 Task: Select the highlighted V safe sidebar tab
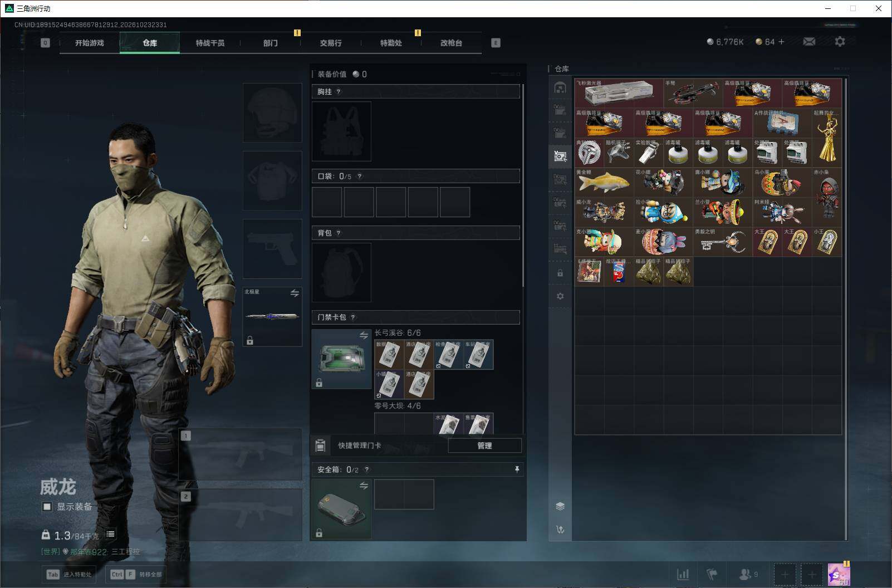point(560,156)
